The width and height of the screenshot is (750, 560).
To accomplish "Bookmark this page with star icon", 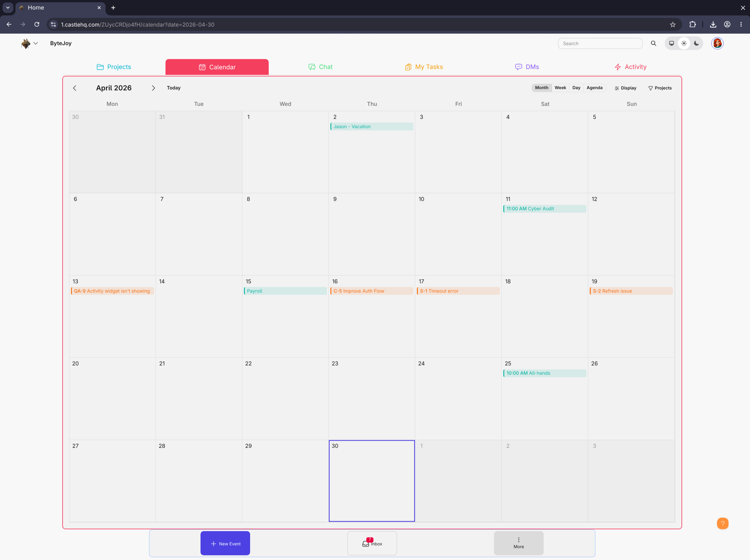I will point(673,24).
